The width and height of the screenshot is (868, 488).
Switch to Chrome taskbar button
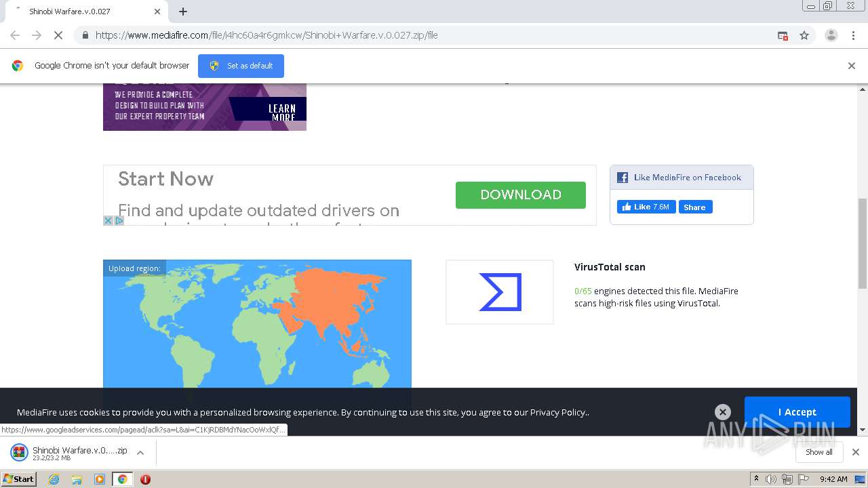(123, 479)
